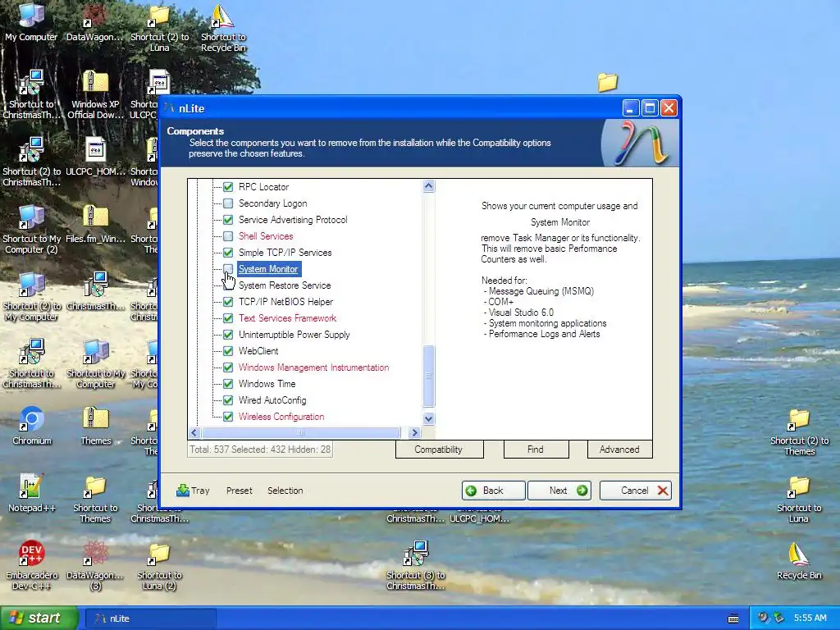Uncheck Service Advertising Protocol checkbox
The image size is (840, 630).
click(228, 220)
